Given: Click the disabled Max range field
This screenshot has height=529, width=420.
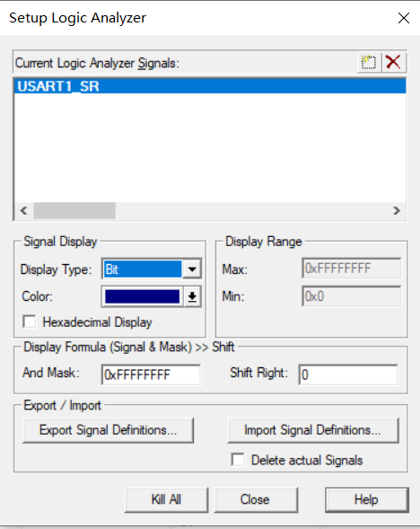Looking at the screenshot, I should tap(352, 269).
